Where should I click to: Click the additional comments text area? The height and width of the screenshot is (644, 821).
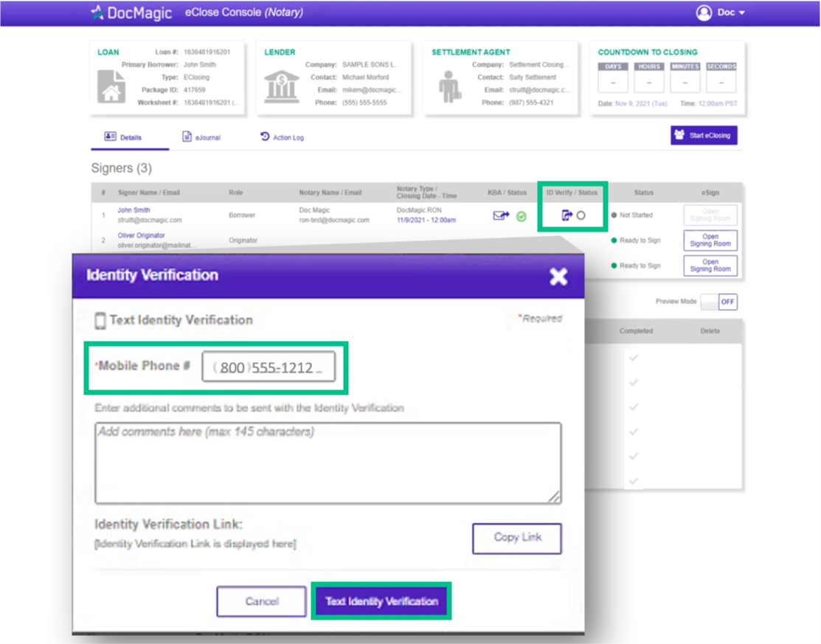coord(328,463)
